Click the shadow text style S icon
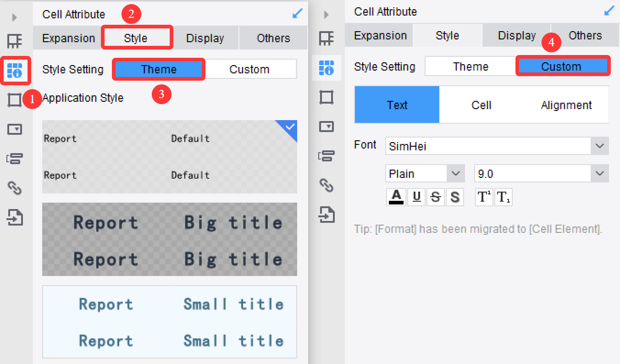 [454, 197]
